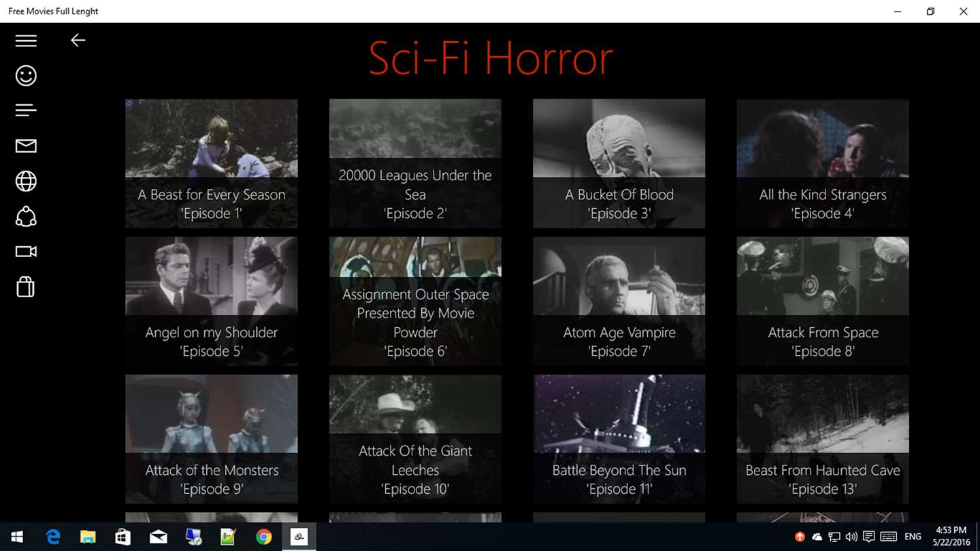Open Mail app in taskbar
Viewport: 980px width, 551px height.
[x=158, y=537]
